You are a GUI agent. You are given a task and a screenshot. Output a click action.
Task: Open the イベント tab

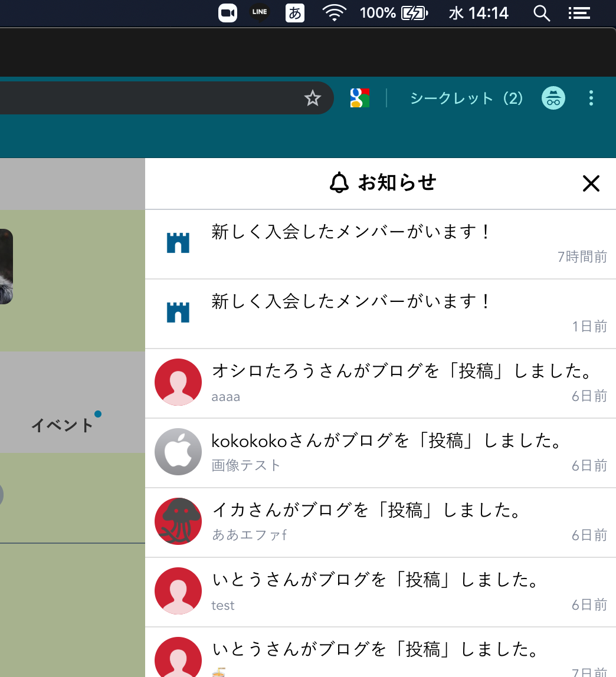click(63, 425)
